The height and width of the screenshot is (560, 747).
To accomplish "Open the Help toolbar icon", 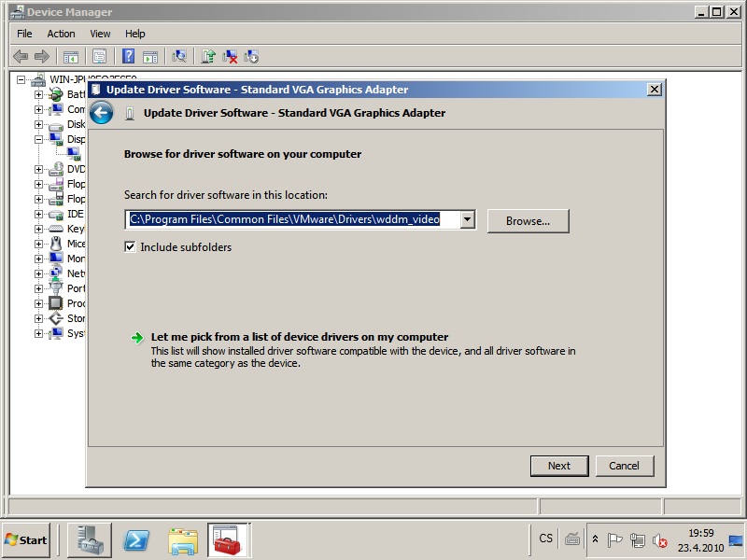I will tap(128, 56).
